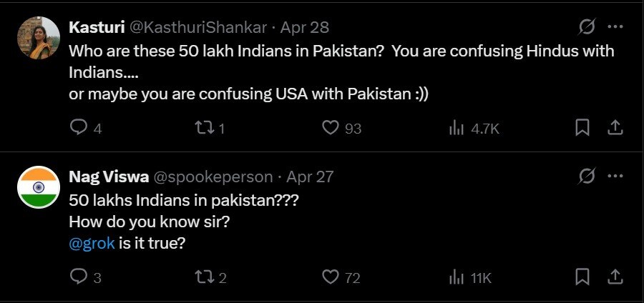Share Kasturi's tweet
This screenshot has width=644, height=303.
pos(615,128)
